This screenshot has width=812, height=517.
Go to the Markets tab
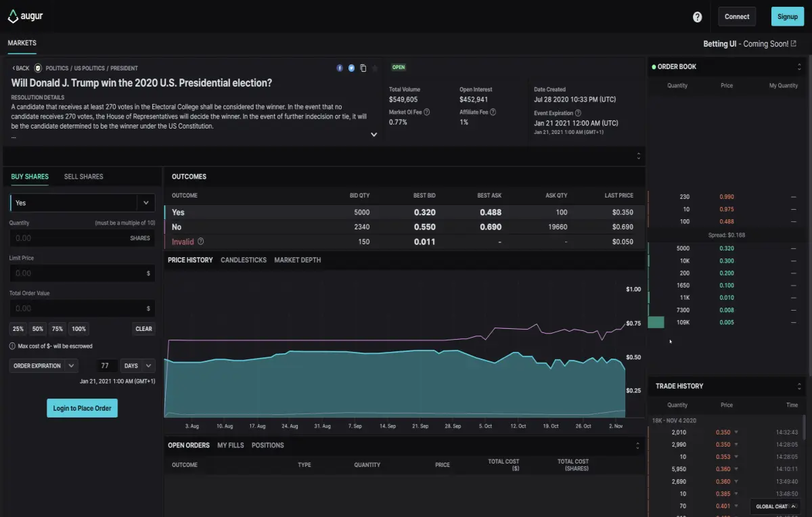pyautogui.click(x=22, y=43)
